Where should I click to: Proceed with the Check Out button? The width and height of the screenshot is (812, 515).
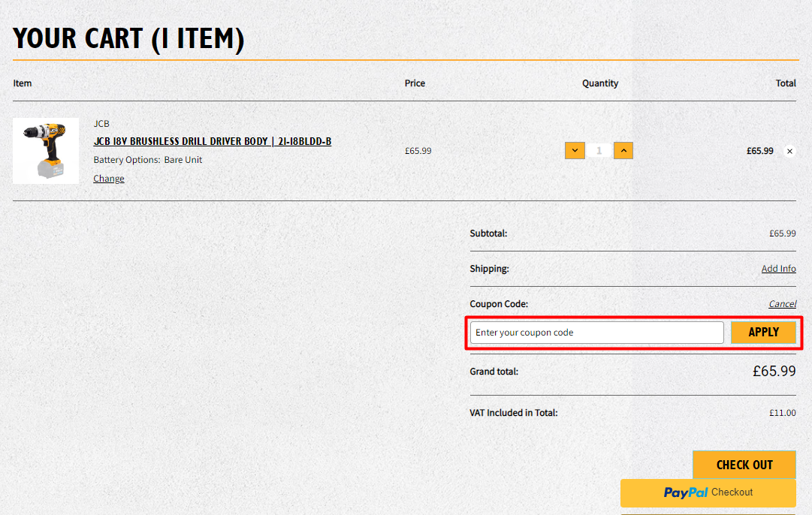coord(744,465)
